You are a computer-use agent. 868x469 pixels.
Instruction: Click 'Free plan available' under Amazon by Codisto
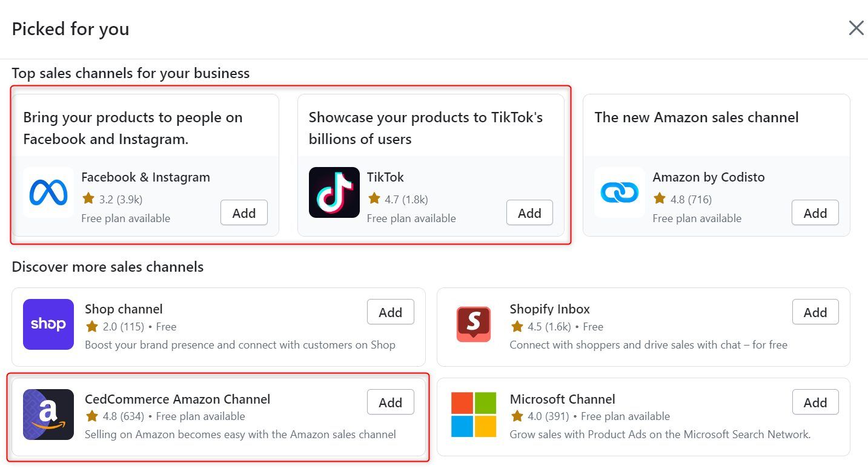point(697,218)
